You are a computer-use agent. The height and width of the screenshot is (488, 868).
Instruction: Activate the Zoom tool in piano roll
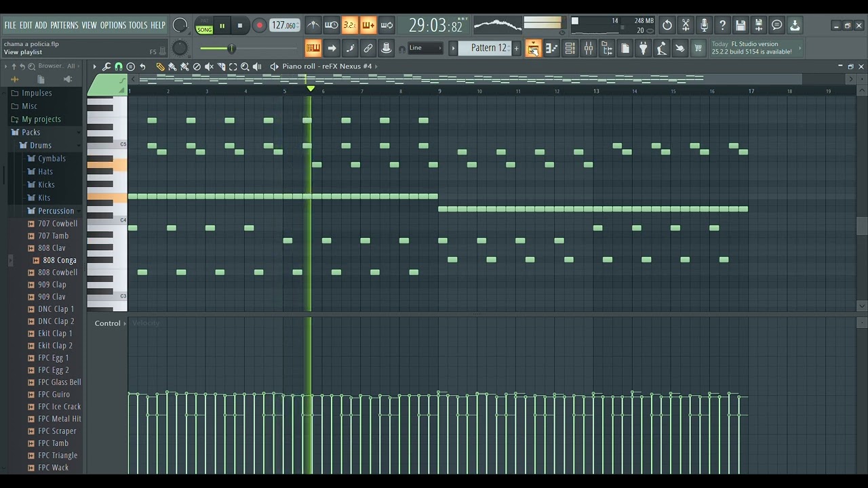[x=245, y=66]
